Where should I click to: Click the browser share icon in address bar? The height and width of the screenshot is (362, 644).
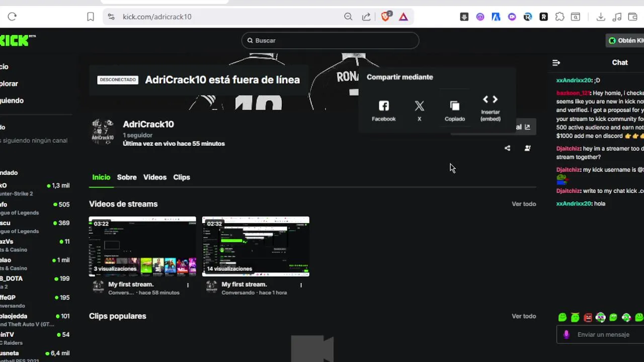pyautogui.click(x=366, y=17)
